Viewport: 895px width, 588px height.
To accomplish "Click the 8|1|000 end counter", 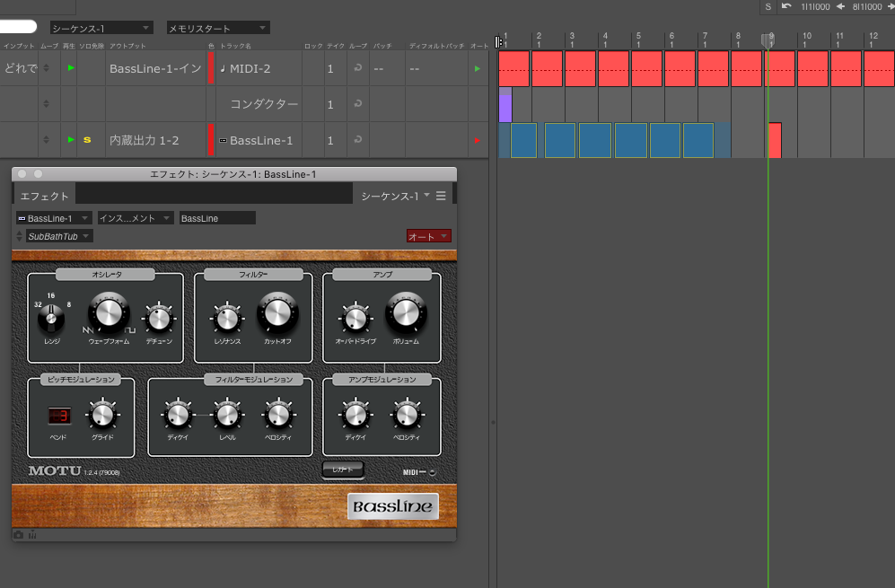I will pyautogui.click(x=867, y=7).
